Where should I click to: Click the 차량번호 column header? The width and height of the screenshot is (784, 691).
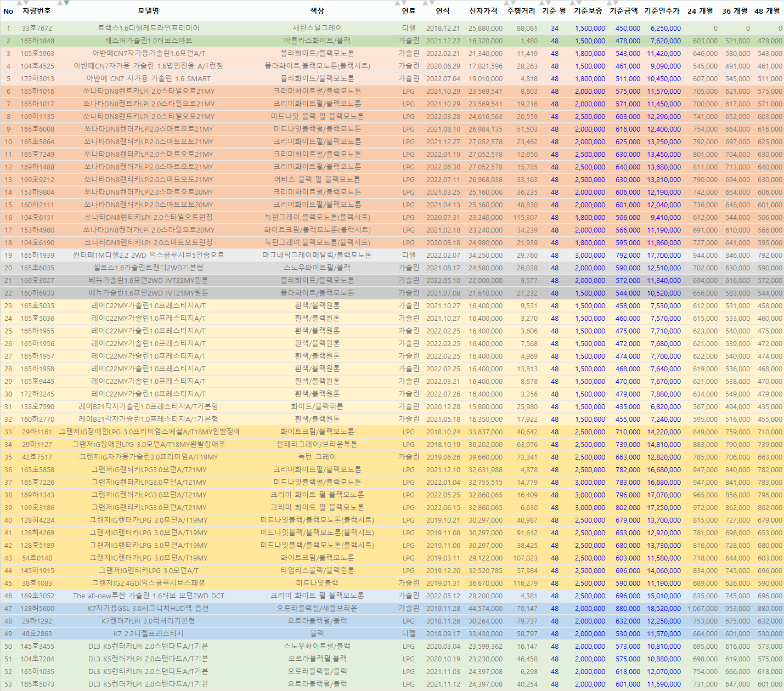tap(37, 11)
